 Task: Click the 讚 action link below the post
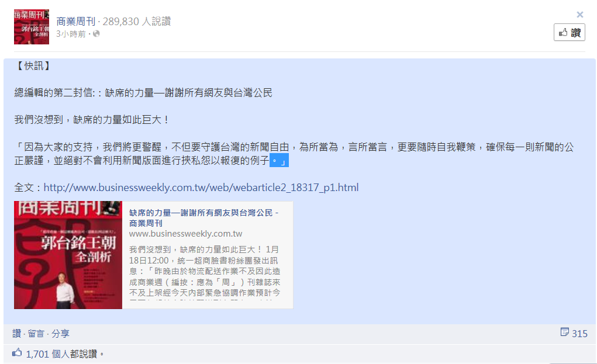pyautogui.click(x=16, y=334)
